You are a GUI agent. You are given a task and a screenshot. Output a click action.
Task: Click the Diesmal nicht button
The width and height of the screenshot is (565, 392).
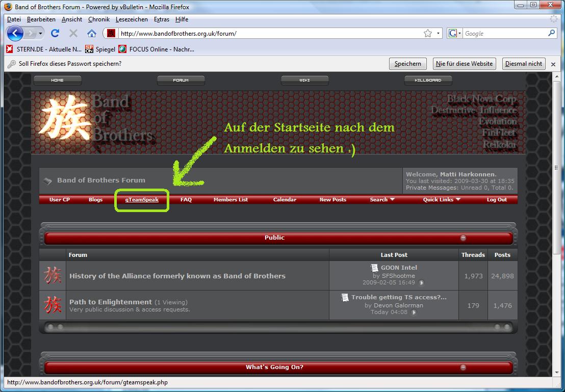click(524, 64)
